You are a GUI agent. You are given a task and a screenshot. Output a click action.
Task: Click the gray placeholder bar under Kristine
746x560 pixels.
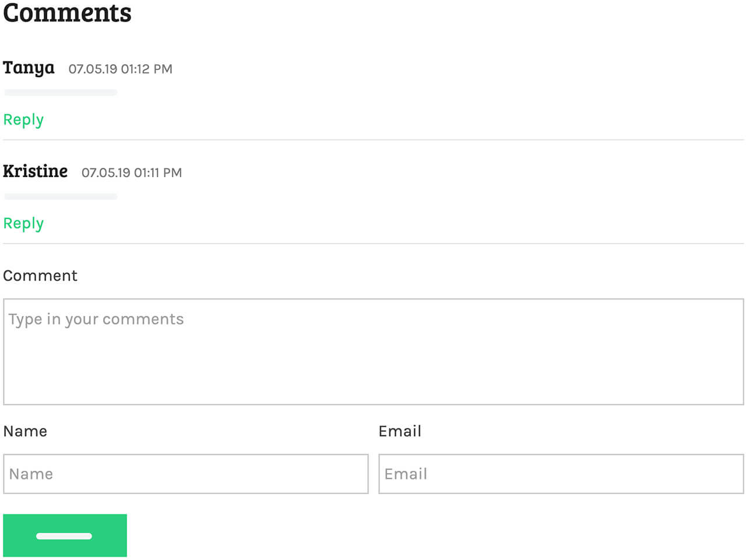pos(61,196)
